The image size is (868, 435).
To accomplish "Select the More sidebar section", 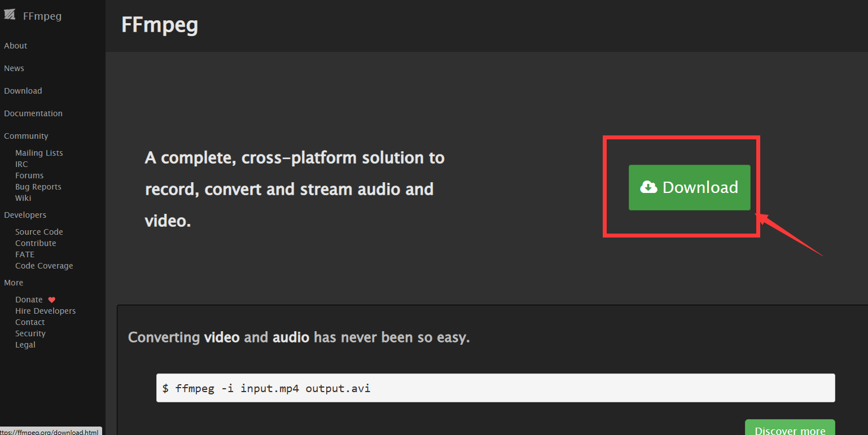I will [14, 283].
